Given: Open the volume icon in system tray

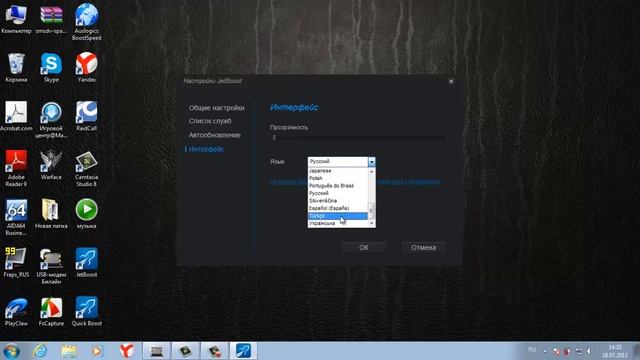Looking at the screenshot, I should [x=589, y=351].
